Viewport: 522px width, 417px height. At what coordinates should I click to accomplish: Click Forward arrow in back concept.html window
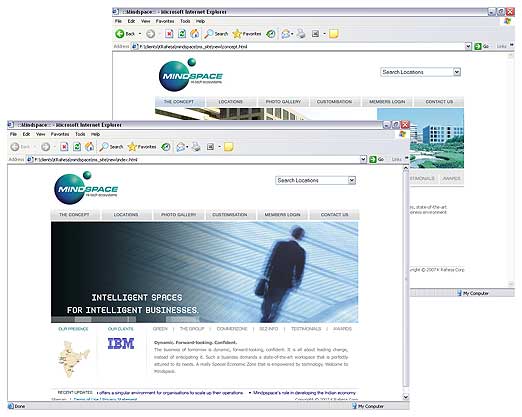click(151, 34)
